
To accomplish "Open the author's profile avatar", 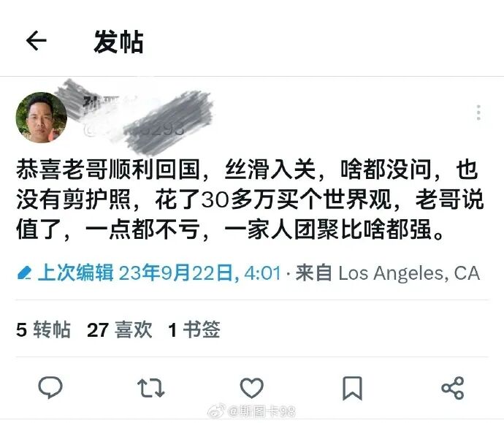I will [x=42, y=118].
